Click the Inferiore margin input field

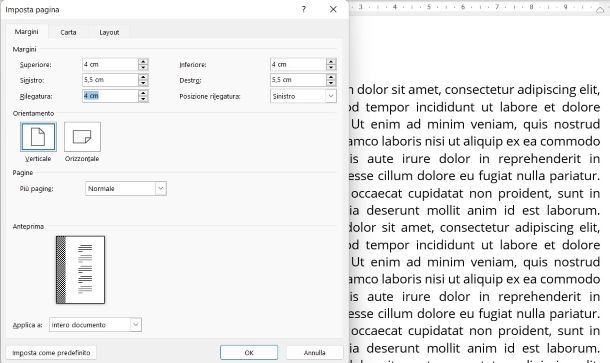[298, 64]
